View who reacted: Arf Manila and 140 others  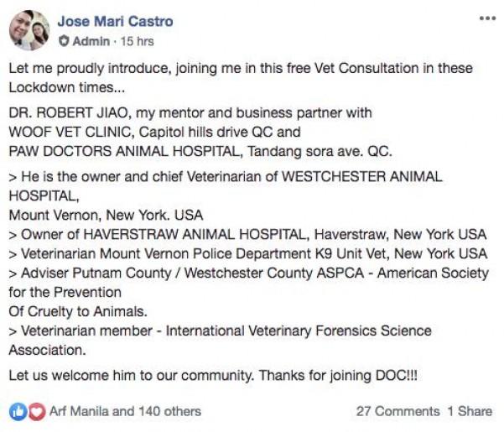[124, 411]
